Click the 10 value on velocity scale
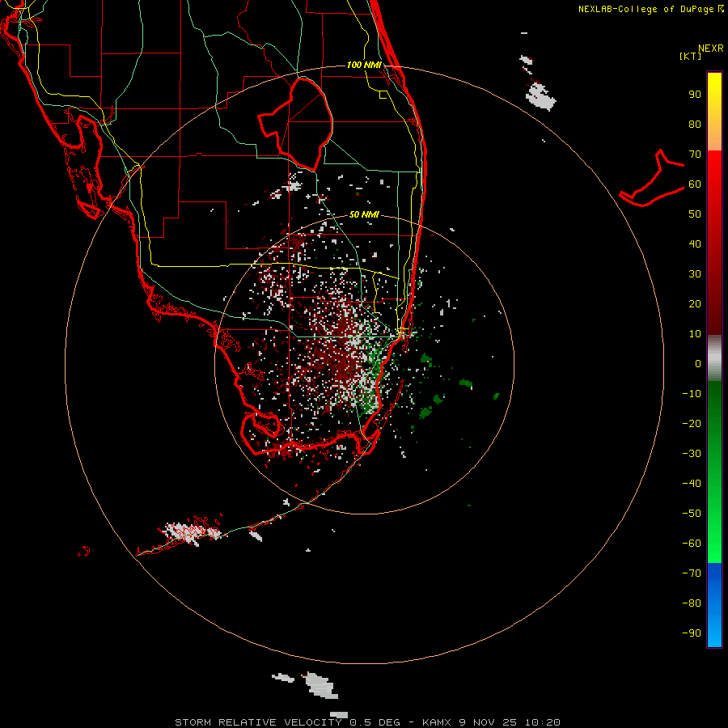The height and width of the screenshot is (728, 728). coord(695,334)
